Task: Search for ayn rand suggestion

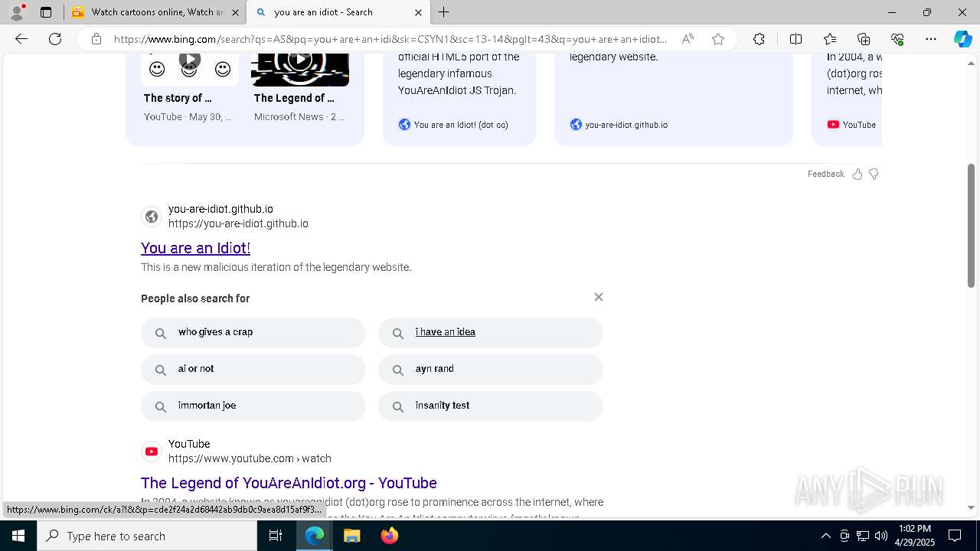Action: point(491,370)
